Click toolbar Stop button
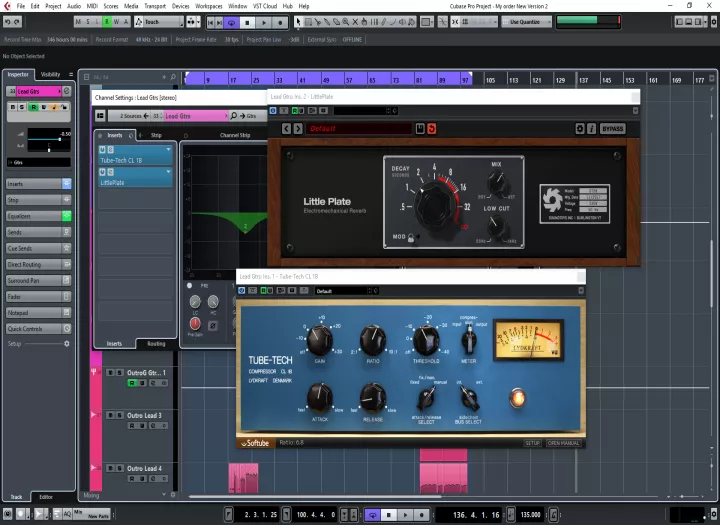 [248, 22]
